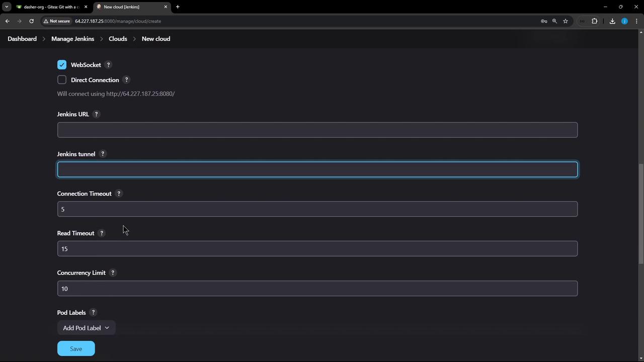Click the page vertical scrollbar thumb
644x362 pixels.
(x=641, y=214)
